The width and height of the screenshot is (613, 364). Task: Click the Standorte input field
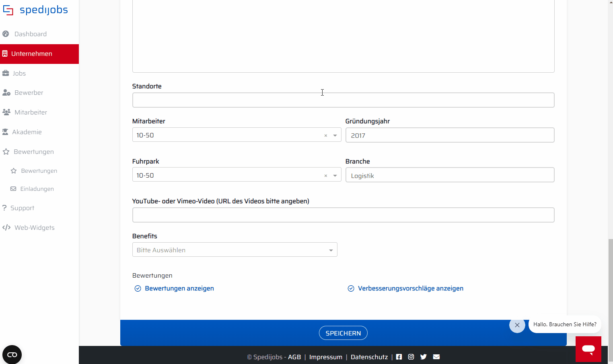tap(344, 100)
